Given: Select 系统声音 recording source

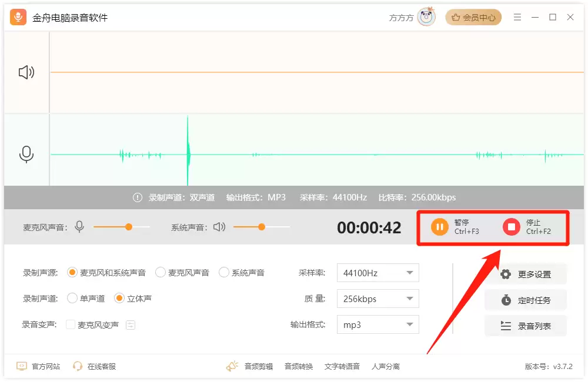Looking at the screenshot, I should (x=224, y=273).
